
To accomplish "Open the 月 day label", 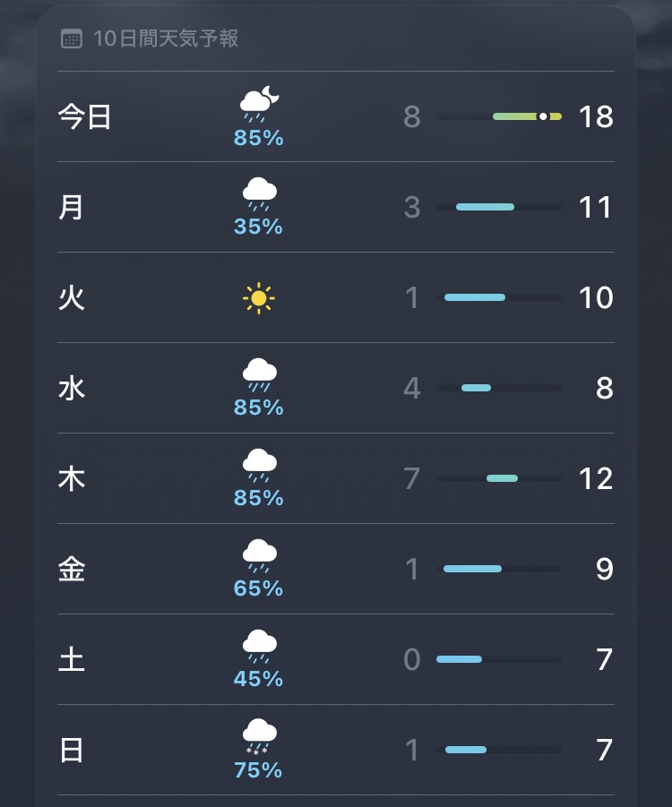I will [71, 208].
